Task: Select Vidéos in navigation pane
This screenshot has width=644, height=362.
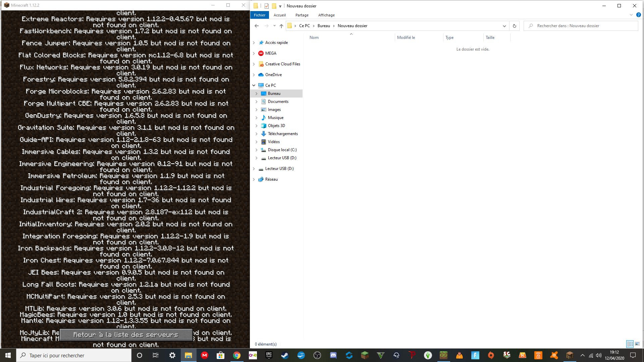Action: (274, 142)
